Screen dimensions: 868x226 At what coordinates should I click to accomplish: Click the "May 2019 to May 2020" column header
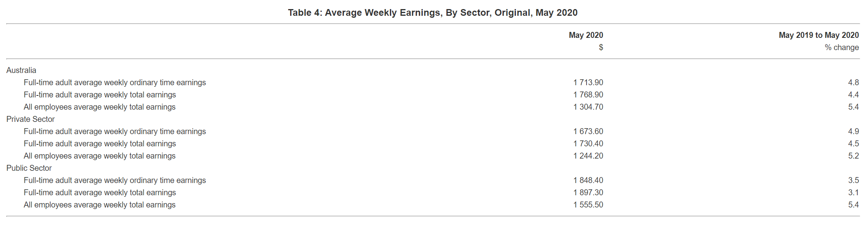(819, 35)
